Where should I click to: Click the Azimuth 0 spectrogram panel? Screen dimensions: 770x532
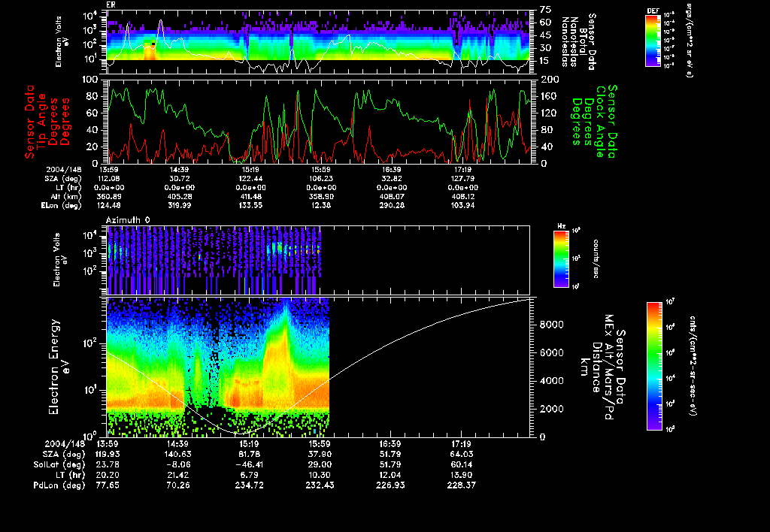pos(318,260)
